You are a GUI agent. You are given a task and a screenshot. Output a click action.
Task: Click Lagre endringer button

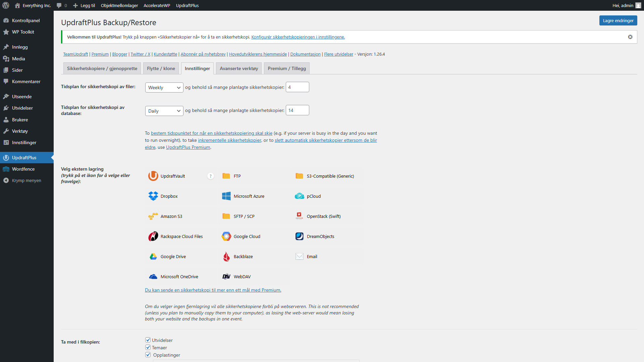click(x=618, y=20)
